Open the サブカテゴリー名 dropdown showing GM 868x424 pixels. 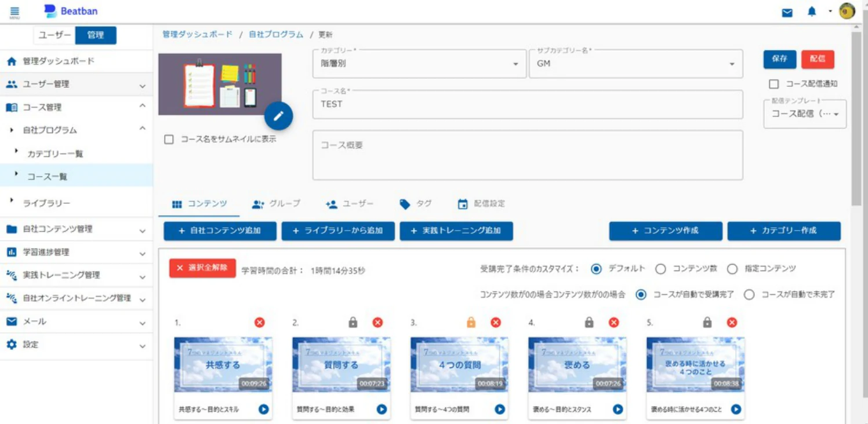click(x=636, y=64)
